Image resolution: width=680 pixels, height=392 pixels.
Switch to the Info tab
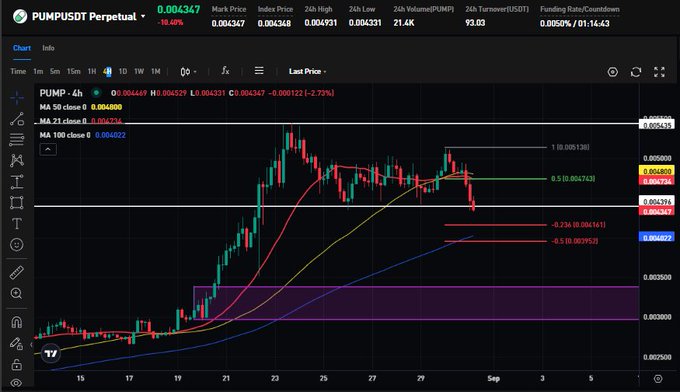48,48
